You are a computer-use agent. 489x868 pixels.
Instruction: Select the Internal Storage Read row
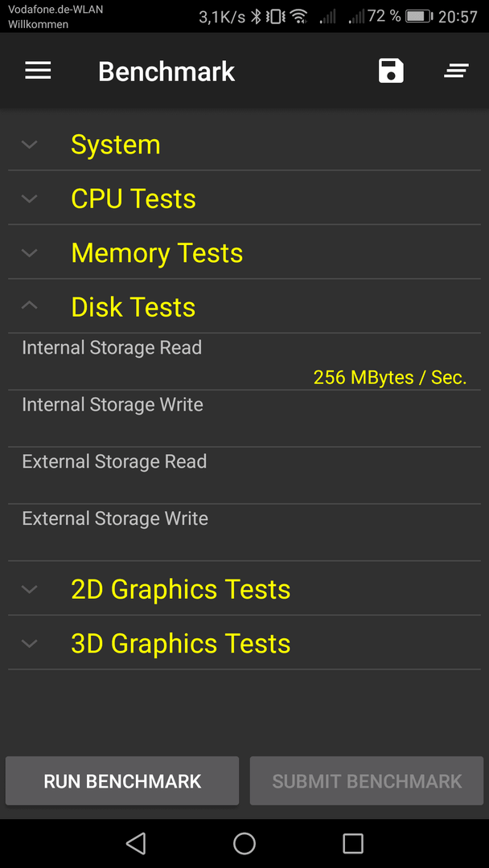244,362
